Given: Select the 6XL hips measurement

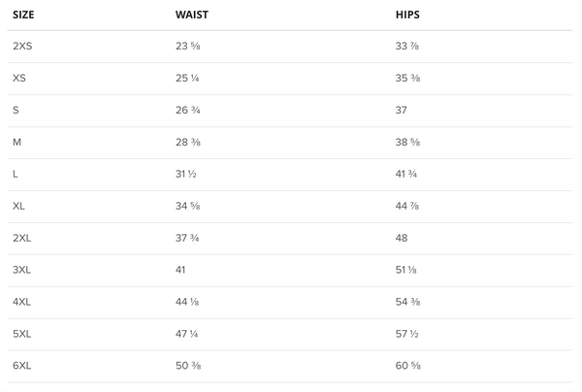Looking at the screenshot, I should pos(406,366).
